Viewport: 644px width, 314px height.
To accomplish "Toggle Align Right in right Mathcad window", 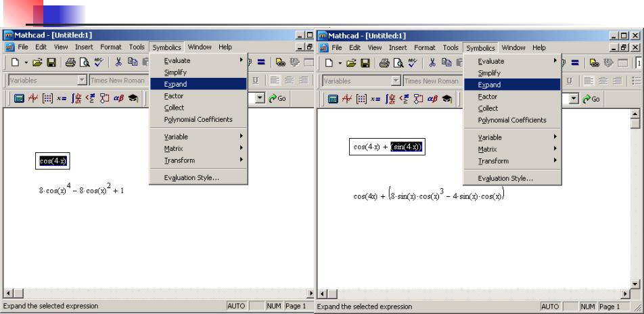I will click(617, 81).
